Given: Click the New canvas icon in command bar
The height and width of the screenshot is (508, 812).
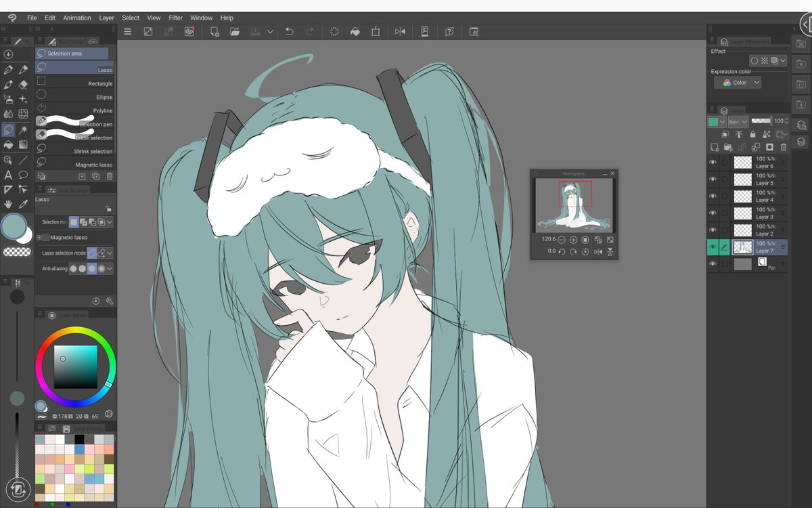Looking at the screenshot, I should click(215, 31).
